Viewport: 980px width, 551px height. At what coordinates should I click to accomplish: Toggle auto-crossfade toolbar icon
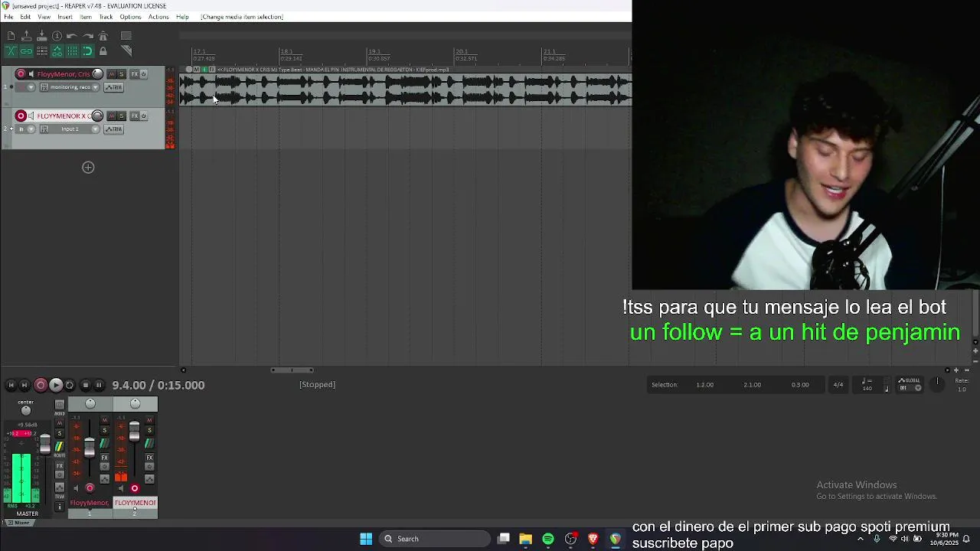click(11, 51)
